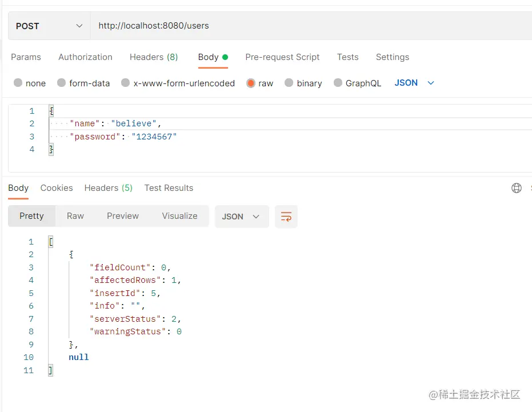
Task: Choose the x-www-form-urlencoded radio option
Action: pyautogui.click(x=126, y=83)
